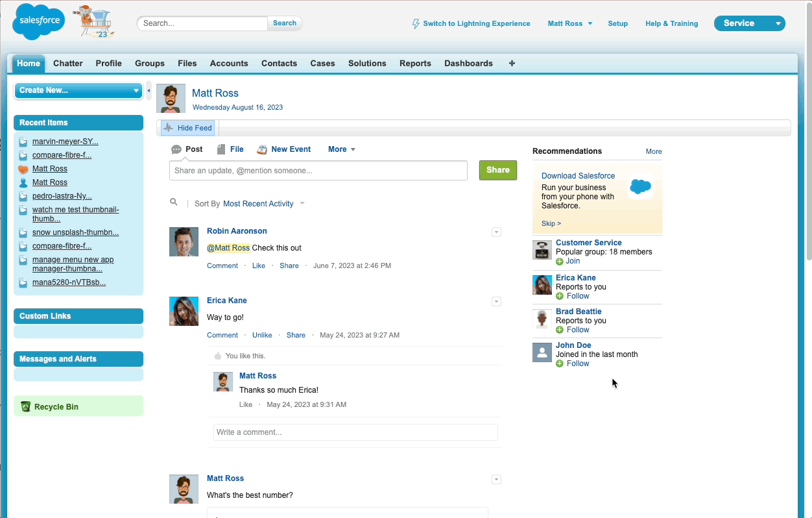Go to the Chatter tab
The width and height of the screenshot is (812, 518).
pos(68,63)
